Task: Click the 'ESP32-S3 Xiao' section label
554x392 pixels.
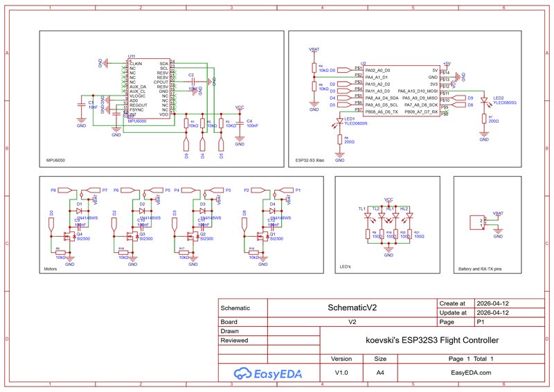Action: [x=310, y=161]
